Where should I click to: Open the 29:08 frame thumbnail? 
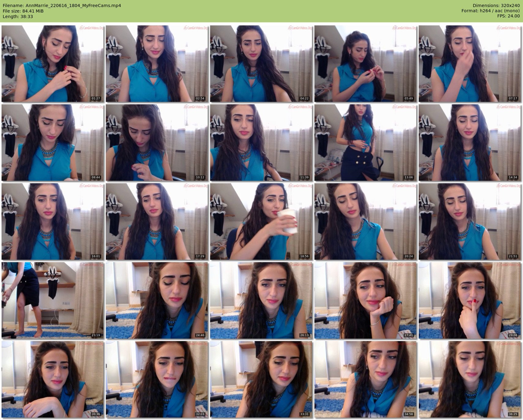(470, 300)
